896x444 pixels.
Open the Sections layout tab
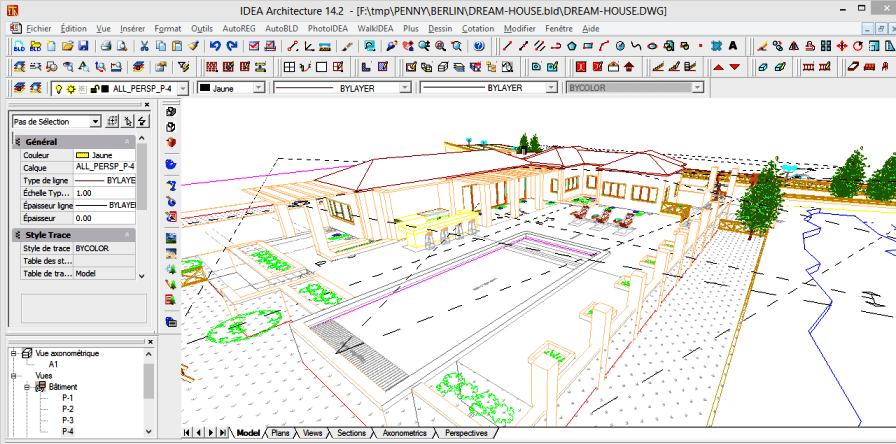click(351, 433)
